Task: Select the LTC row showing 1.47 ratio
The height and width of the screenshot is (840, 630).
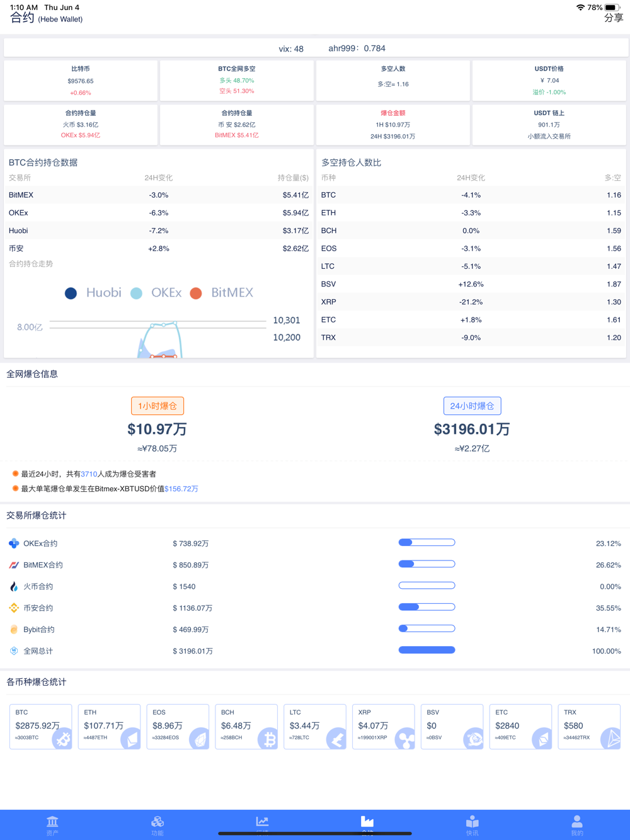Action: [x=471, y=266]
